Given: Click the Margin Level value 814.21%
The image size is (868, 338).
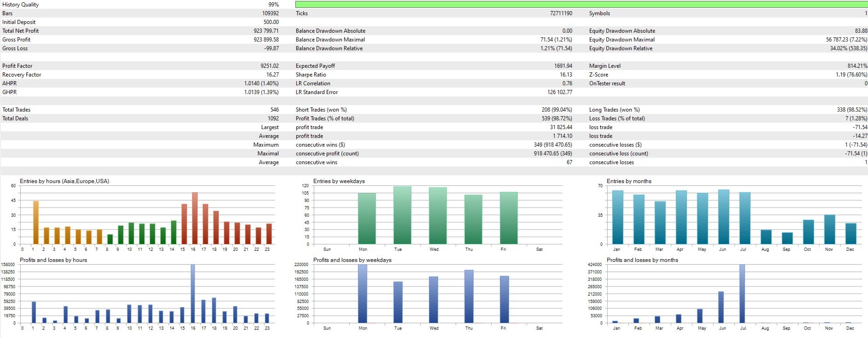Looking at the screenshot, I should pyautogui.click(x=857, y=66).
